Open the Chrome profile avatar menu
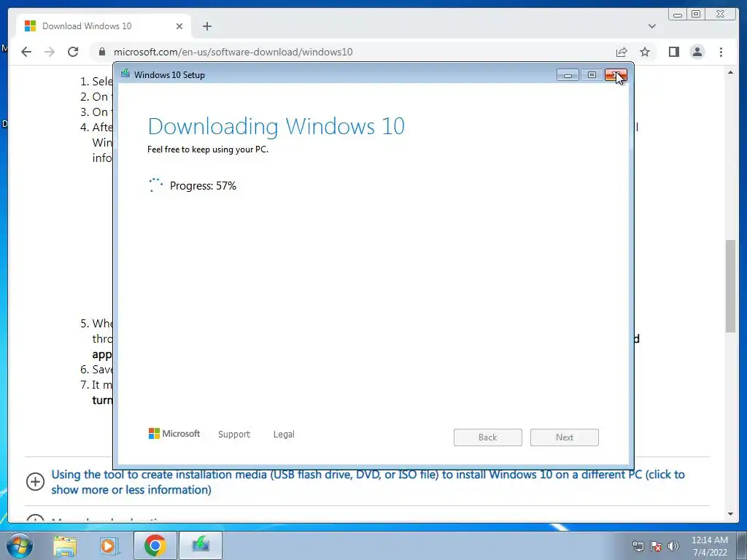Viewport: 747px width, 560px height. (x=697, y=52)
